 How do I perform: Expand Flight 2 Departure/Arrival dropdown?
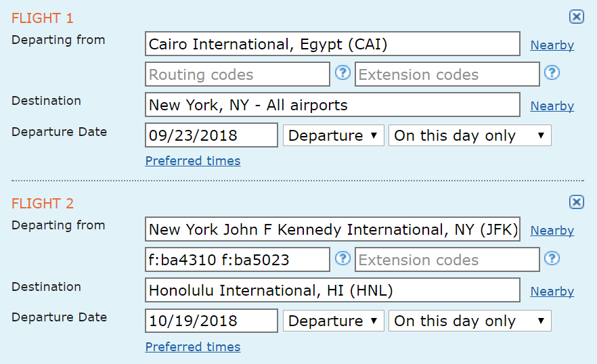[334, 321]
